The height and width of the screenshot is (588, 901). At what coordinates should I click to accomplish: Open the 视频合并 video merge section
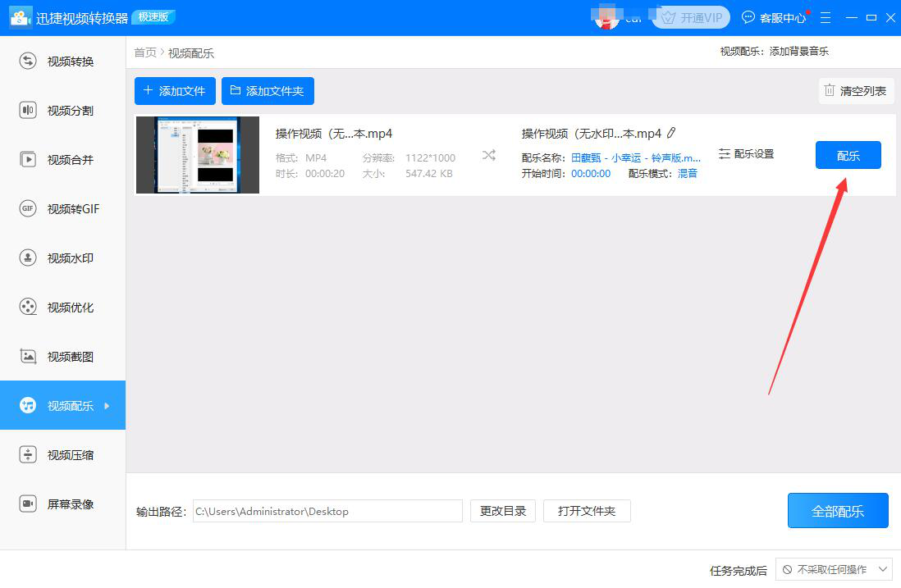pyautogui.click(x=62, y=160)
